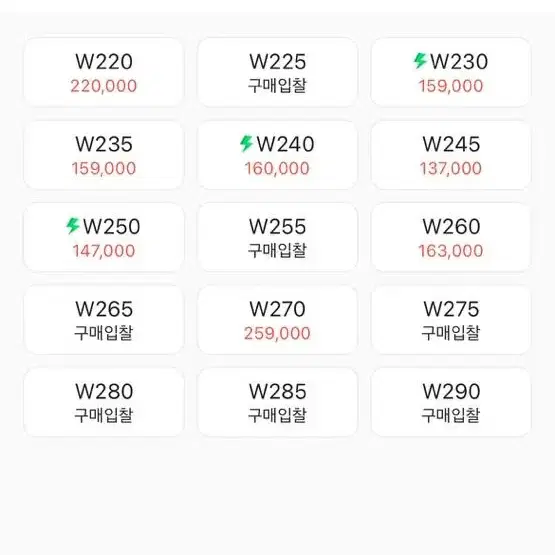Image resolution: width=555 pixels, height=555 pixels.
Task: Open purchase bid for size W255
Action: (x=278, y=237)
